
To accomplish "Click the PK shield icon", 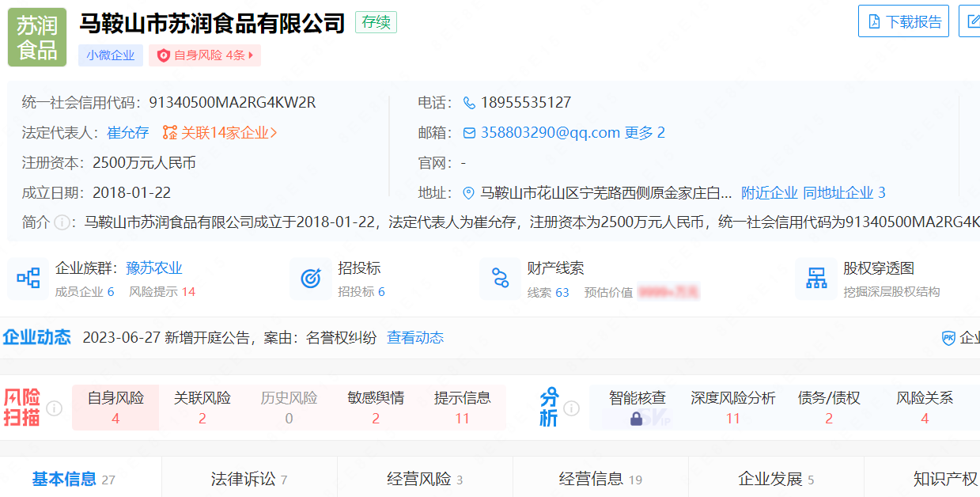I will pyautogui.click(x=948, y=338).
